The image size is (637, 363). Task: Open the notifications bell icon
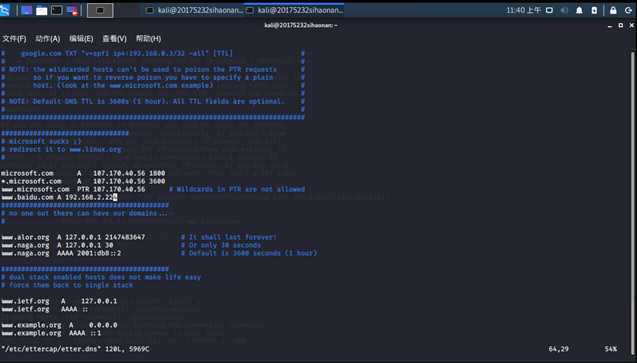pos(579,10)
